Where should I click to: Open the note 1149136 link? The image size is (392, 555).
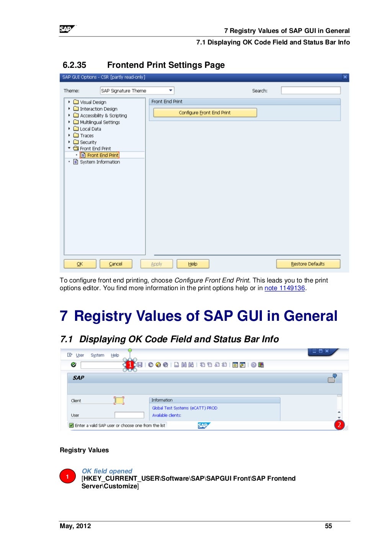(x=284, y=288)
